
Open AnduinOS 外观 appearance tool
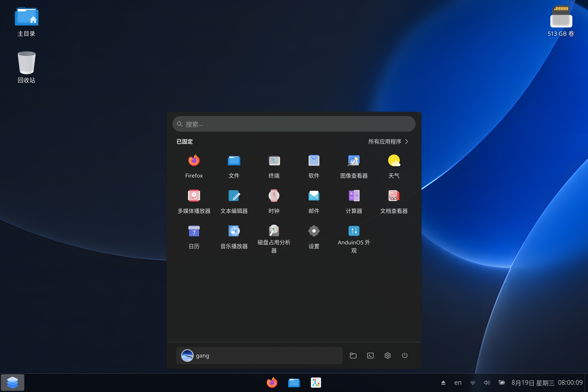[354, 239]
